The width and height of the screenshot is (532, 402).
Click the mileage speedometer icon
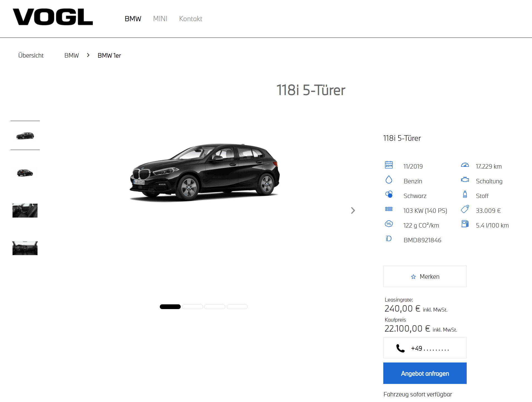[465, 165]
